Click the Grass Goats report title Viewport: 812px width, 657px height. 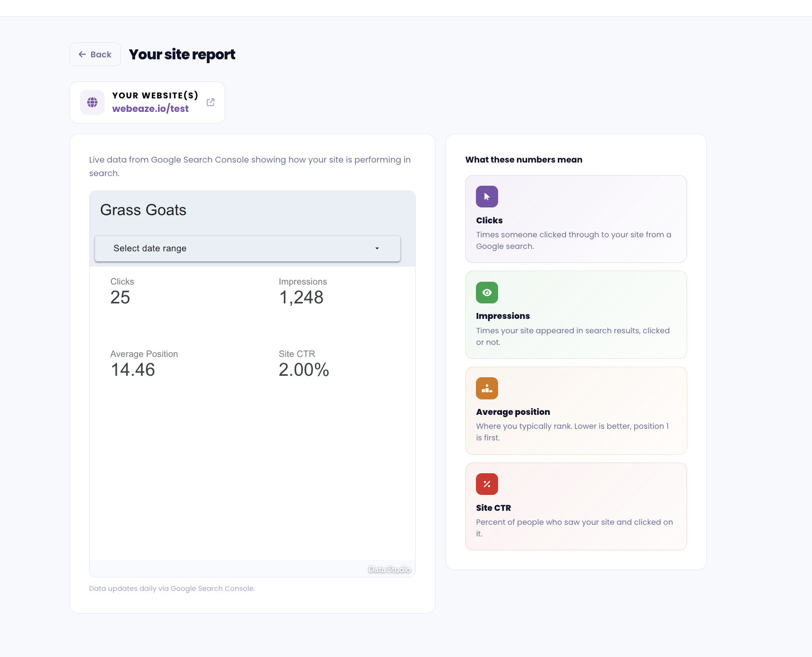point(143,210)
